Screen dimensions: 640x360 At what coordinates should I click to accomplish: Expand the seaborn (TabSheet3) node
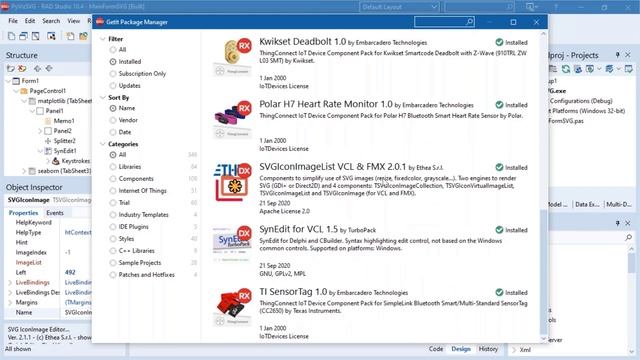[24, 171]
